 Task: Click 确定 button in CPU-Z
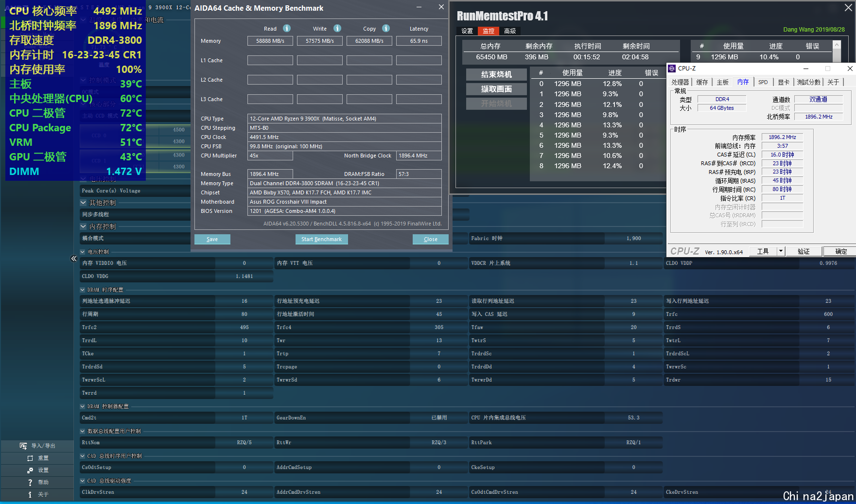(841, 251)
